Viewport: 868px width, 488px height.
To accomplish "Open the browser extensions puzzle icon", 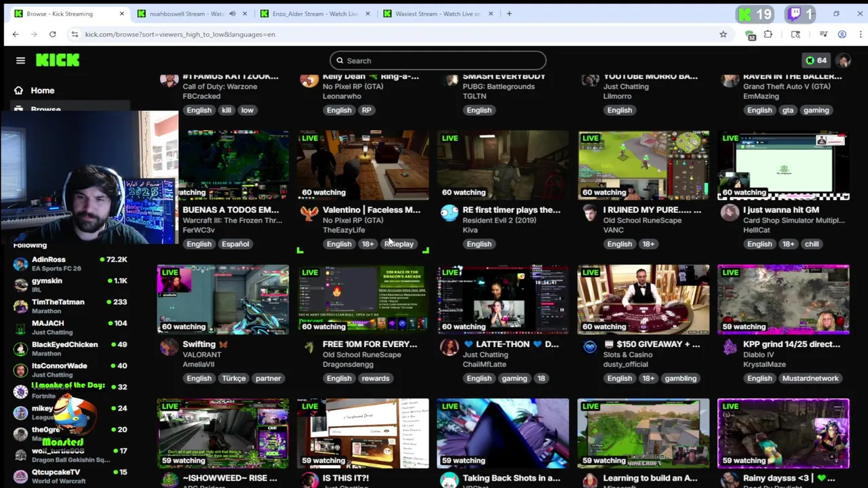I will pyautogui.click(x=768, y=34).
